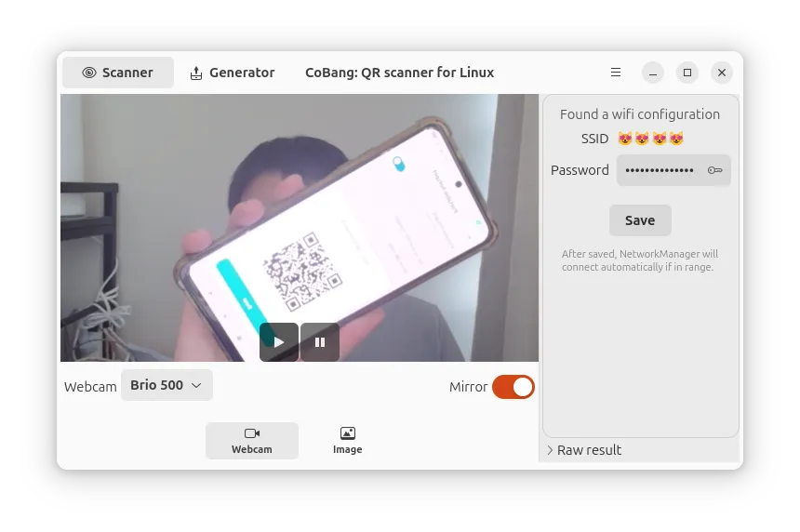
Task: Minimize the CoBang window
Action: pyautogui.click(x=652, y=73)
